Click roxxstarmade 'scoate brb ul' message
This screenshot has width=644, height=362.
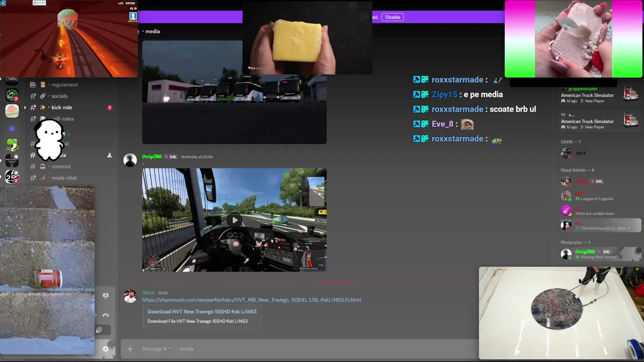(474, 109)
